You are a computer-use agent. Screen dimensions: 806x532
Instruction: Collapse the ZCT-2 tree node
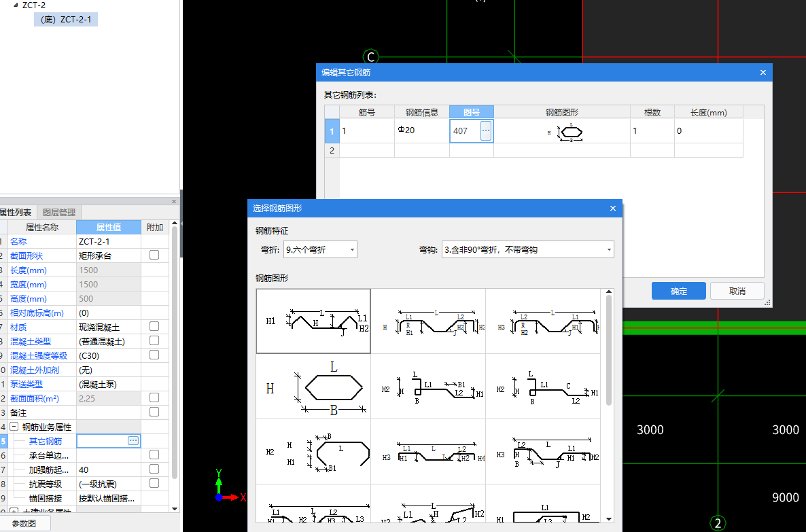[16, 5]
